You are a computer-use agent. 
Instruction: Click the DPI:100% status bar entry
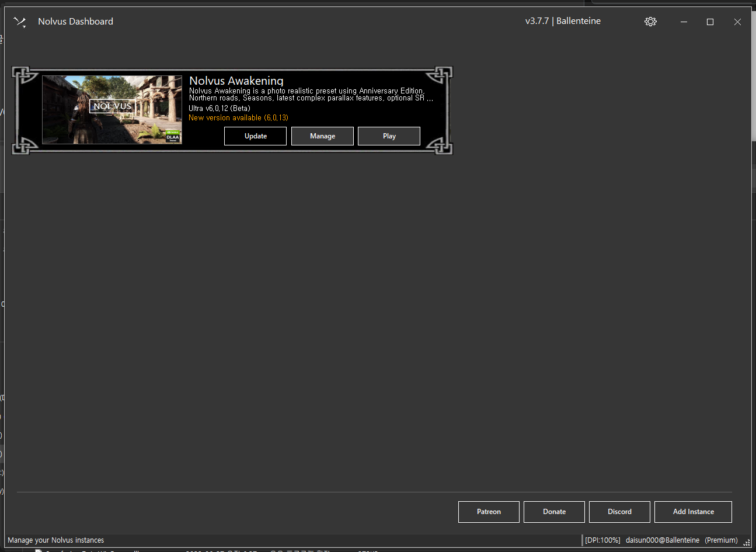tap(602, 540)
